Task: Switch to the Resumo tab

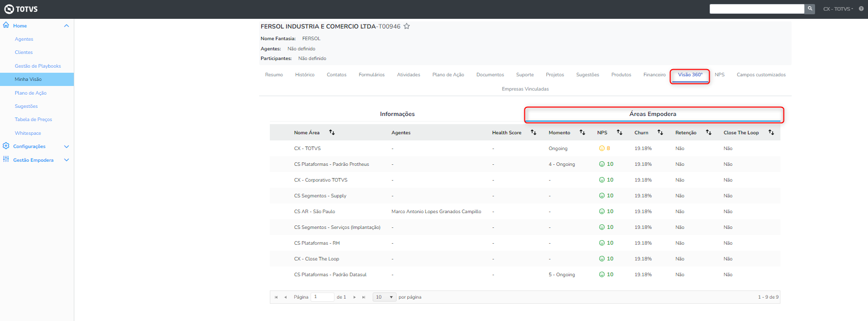Action: click(x=274, y=75)
